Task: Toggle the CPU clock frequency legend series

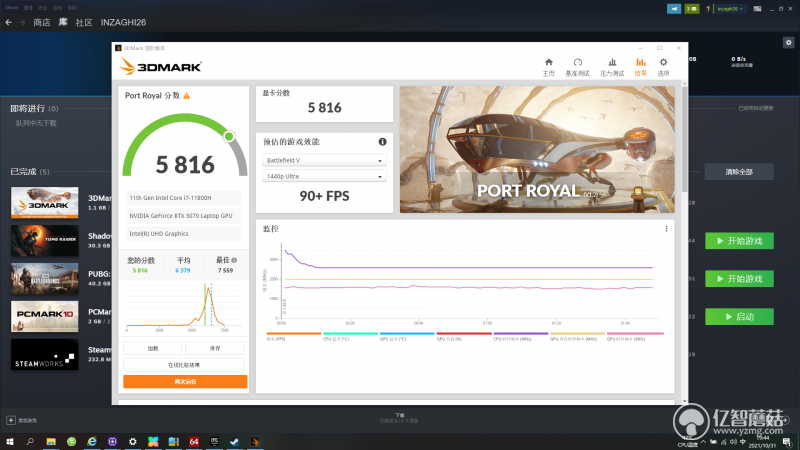Action: 520,336
